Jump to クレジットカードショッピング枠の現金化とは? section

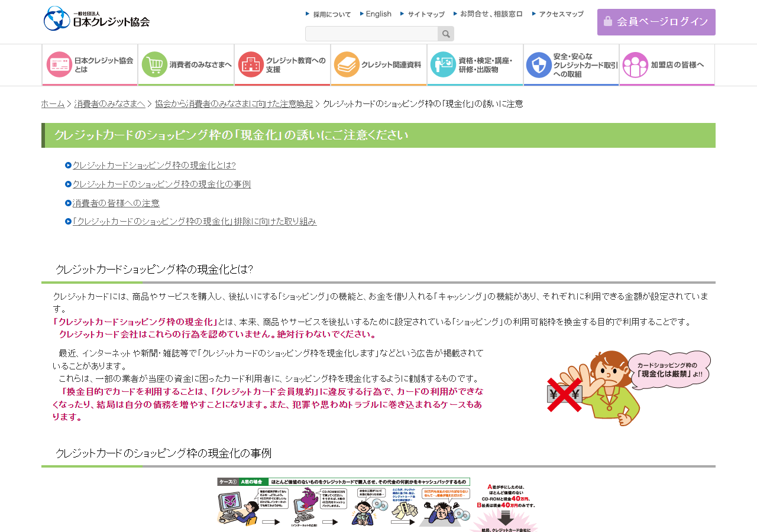(x=154, y=166)
